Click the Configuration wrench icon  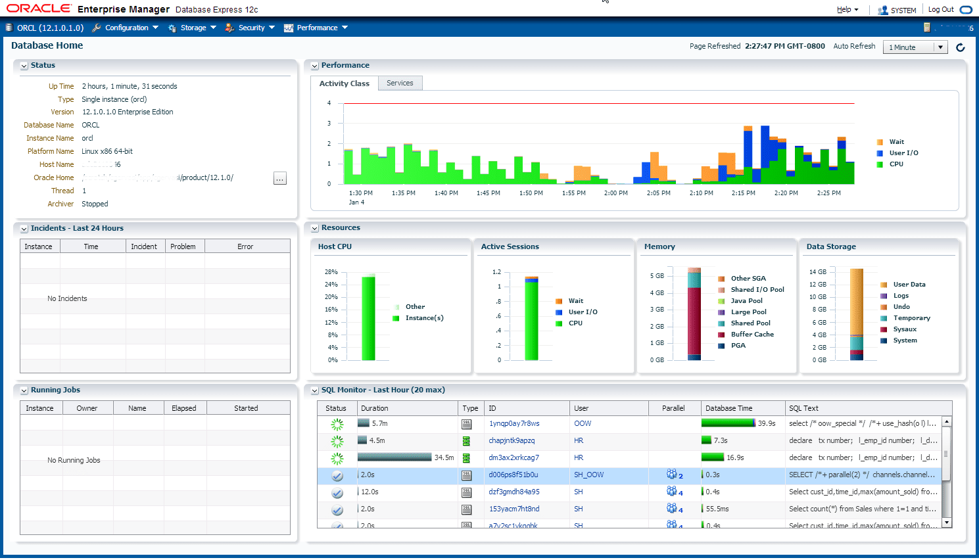(97, 28)
